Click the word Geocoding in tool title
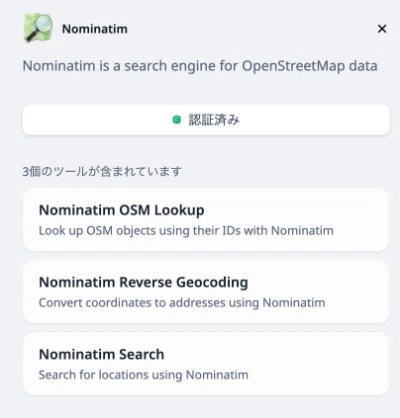 point(212,283)
